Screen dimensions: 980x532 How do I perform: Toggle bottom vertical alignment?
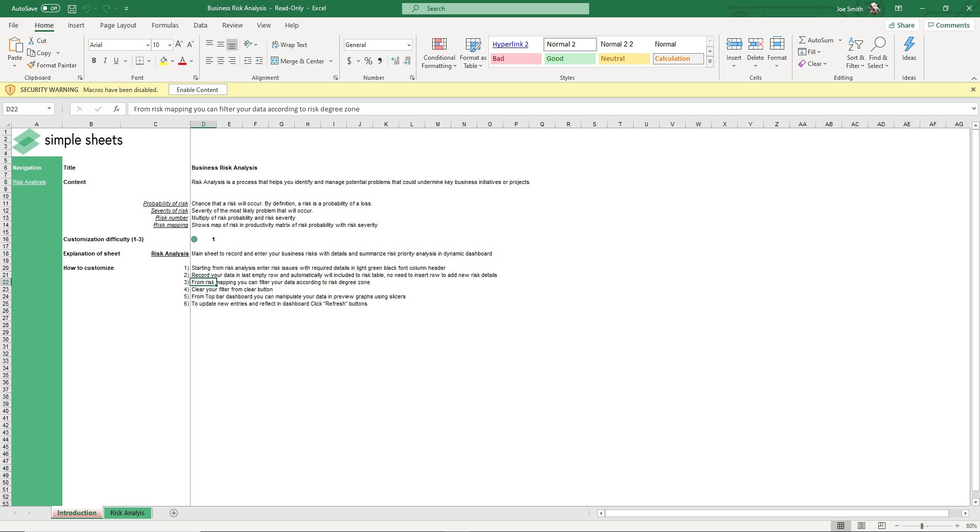pyautogui.click(x=232, y=45)
